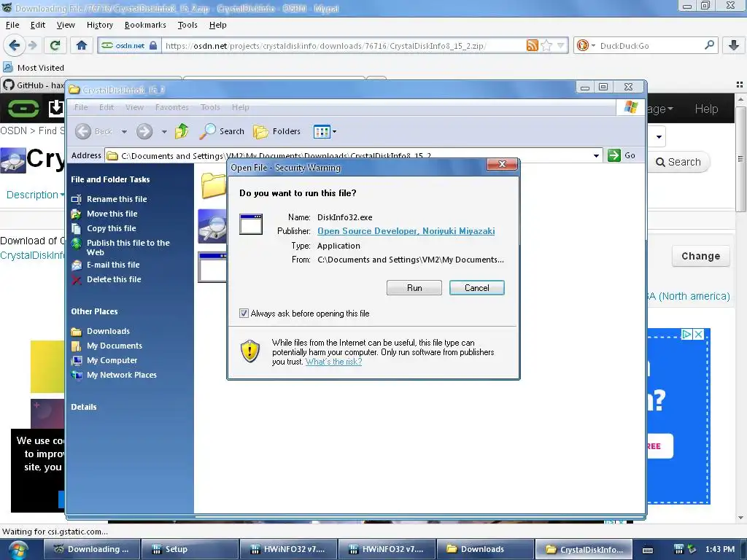Bookmark page with the star icon
This screenshot has width=747, height=560.
point(546,45)
